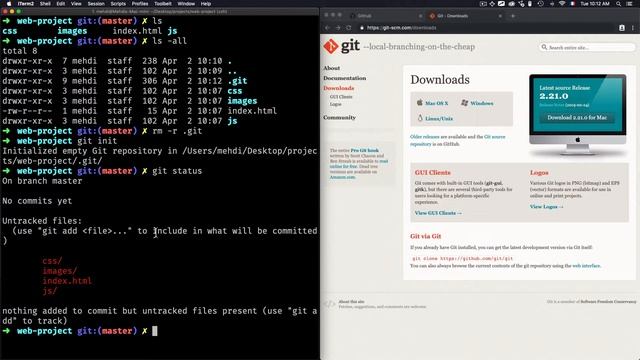Click the battery status icon

(530, 4)
